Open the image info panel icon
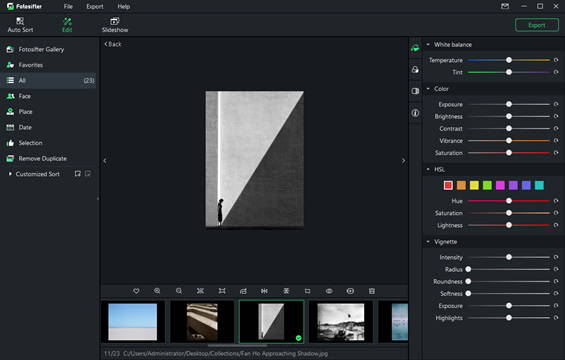This screenshot has width=565, height=360. pyautogui.click(x=415, y=113)
